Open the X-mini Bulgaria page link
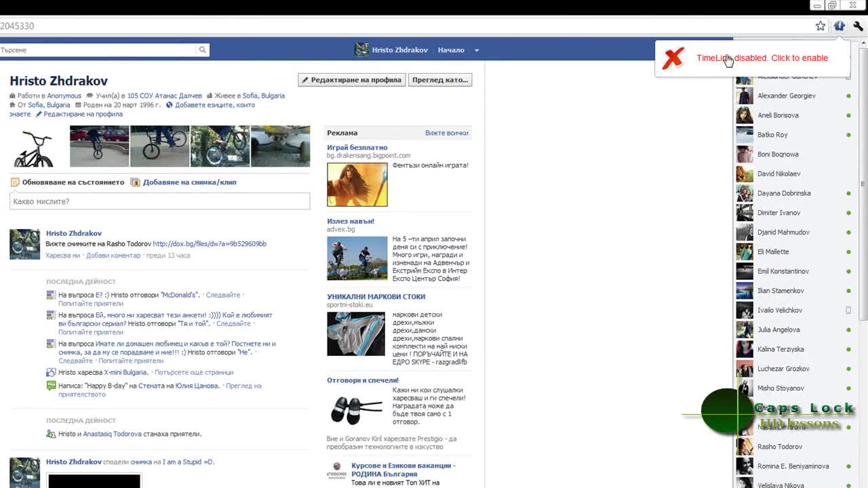 tap(125, 373)
